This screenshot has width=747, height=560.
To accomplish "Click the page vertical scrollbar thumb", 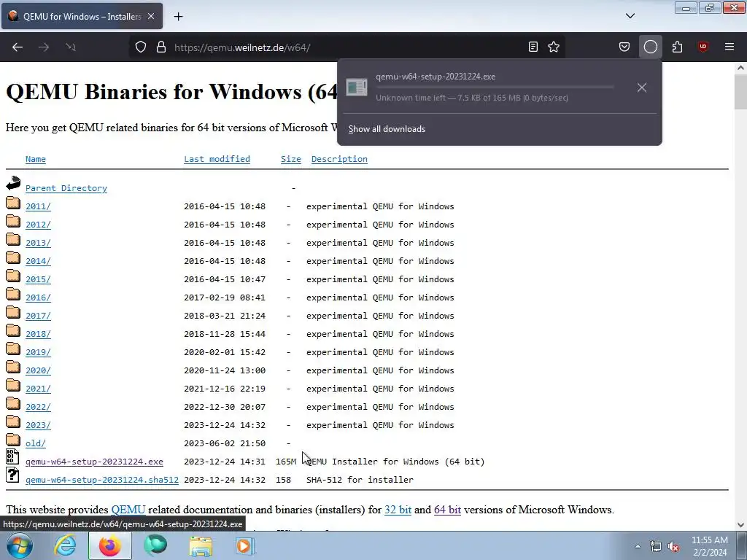I will coord(740,91).
